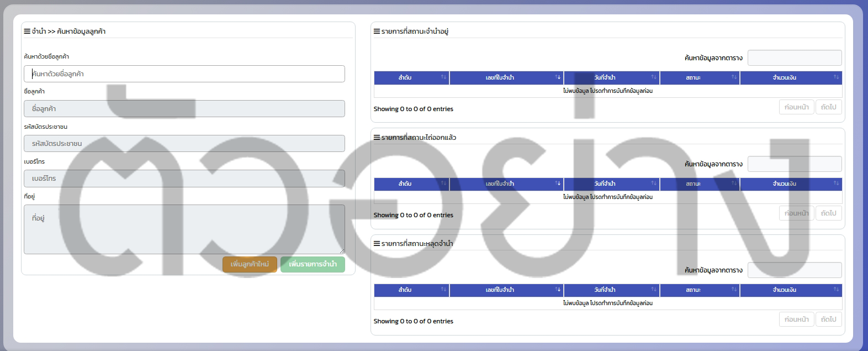Click the table search box in จำนำอยู่ panel

794,58
